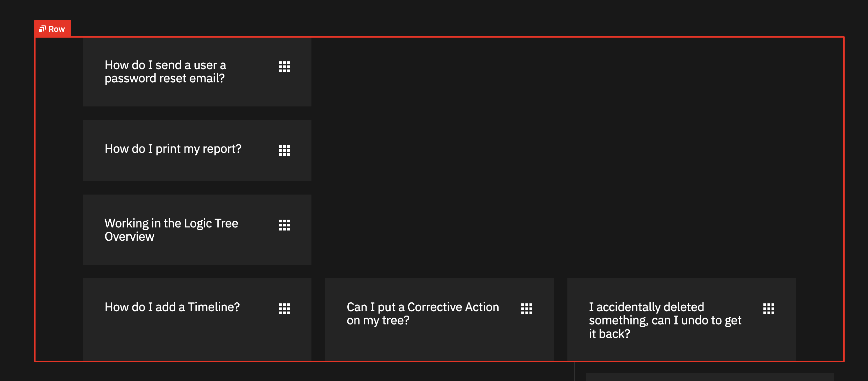The width and height of the screenshot is (868, 381).
Task: Open 'Working in the Logic Tree Overview' title
Action: pos(171,230)
